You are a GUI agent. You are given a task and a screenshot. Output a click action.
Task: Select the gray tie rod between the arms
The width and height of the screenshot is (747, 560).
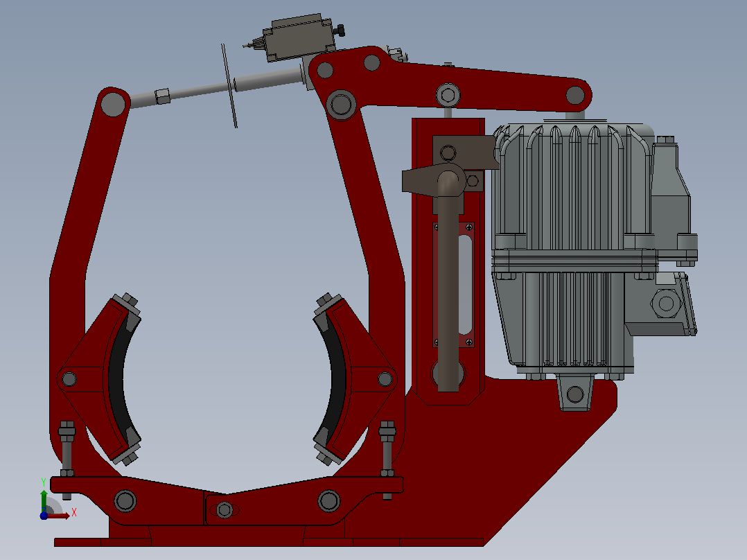point(217,89)
